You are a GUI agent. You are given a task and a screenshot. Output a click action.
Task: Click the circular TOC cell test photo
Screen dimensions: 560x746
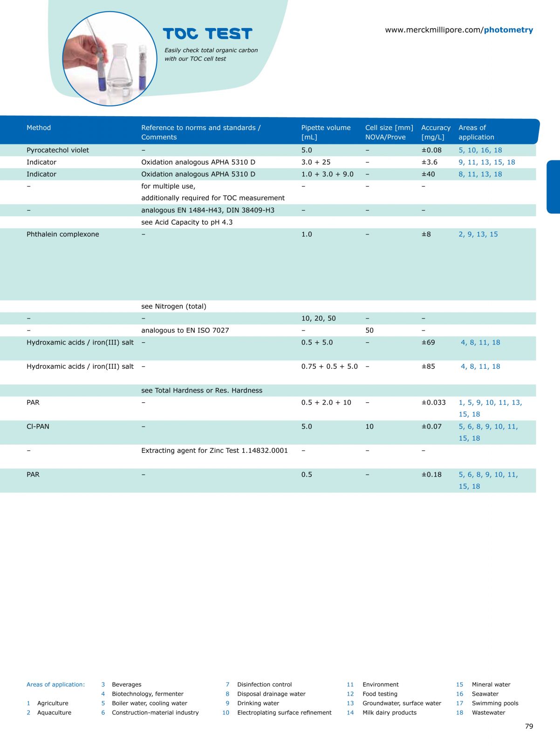109,59
